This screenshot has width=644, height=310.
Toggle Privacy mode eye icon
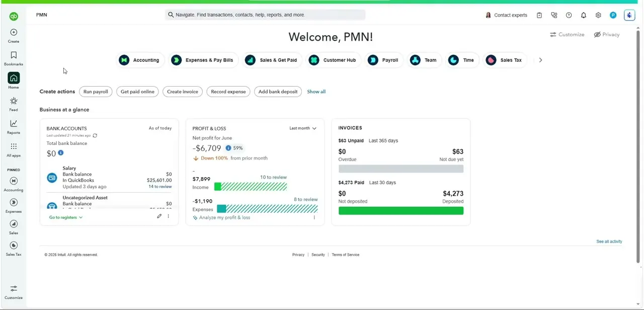point(597,35)
